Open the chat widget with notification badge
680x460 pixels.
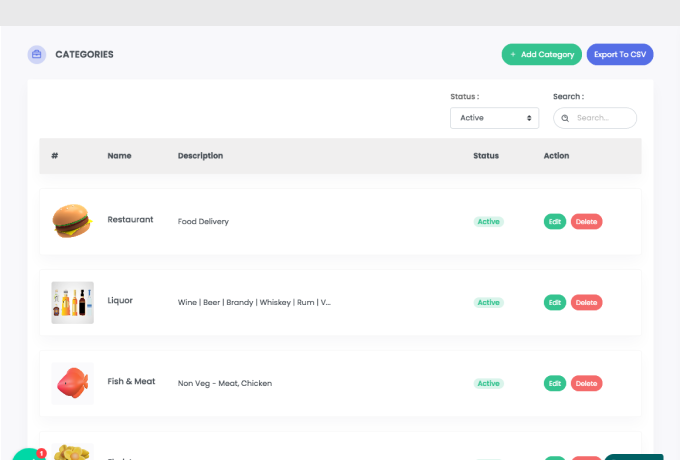29,454
